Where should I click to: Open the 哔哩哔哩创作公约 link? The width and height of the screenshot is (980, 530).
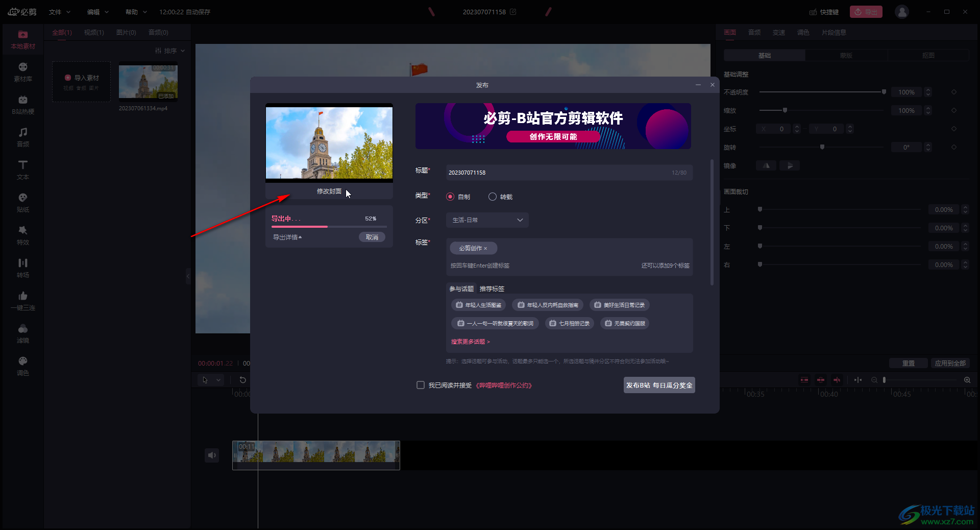504,385
